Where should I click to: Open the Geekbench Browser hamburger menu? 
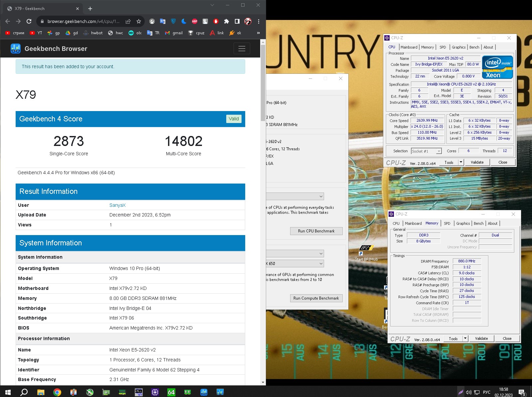242,49
